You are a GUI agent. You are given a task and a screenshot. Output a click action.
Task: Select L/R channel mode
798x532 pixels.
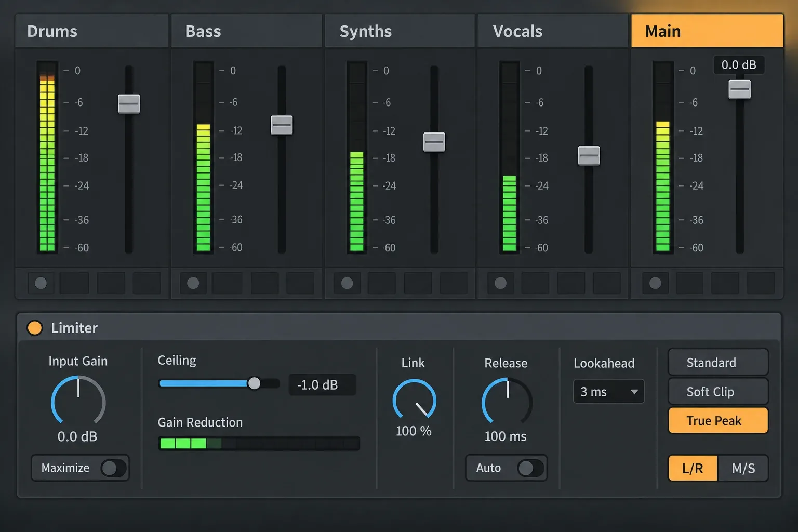click(693, 468)
